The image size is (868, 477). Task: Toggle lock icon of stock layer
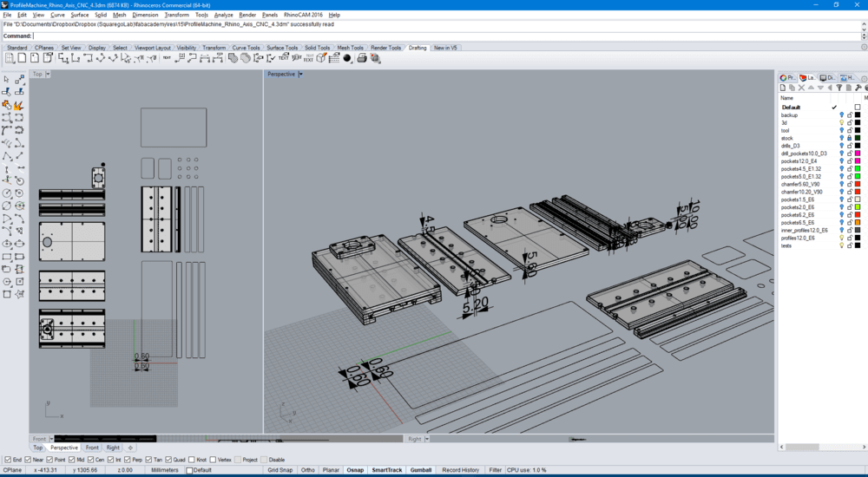[850, 138]
